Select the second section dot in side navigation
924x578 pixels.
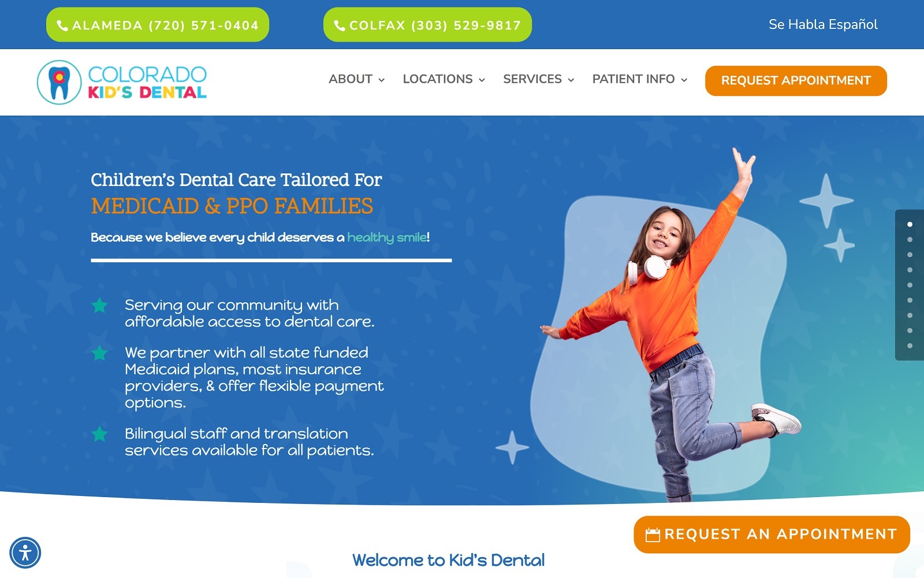910,239
